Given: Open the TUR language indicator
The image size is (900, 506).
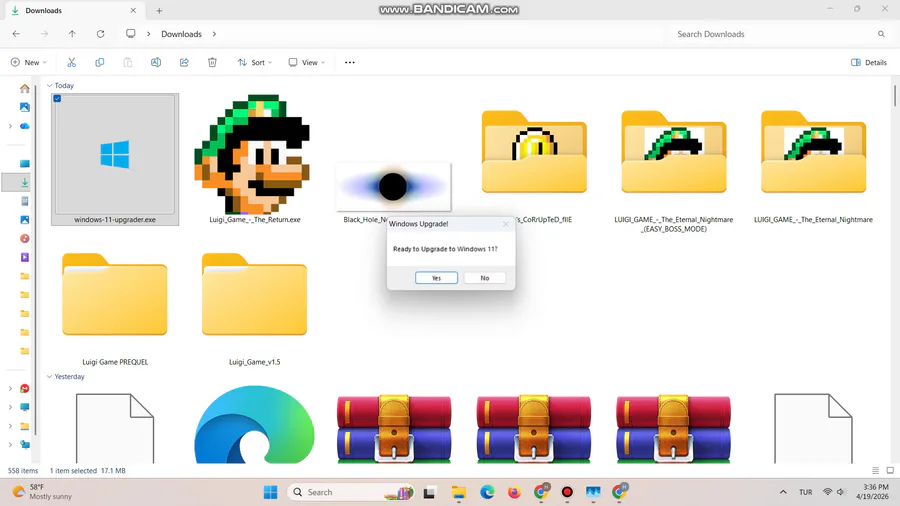Looking at the screenshot, I should (x=806, y=492).
